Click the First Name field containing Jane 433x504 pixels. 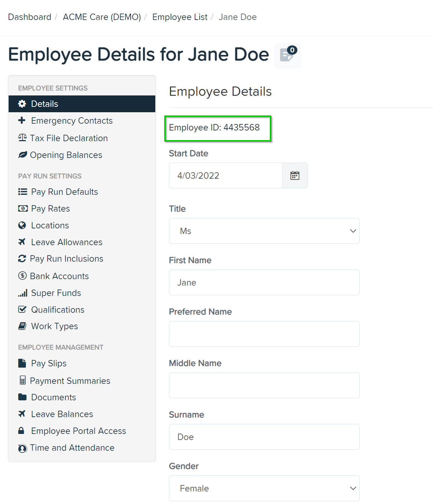(264, 282)
